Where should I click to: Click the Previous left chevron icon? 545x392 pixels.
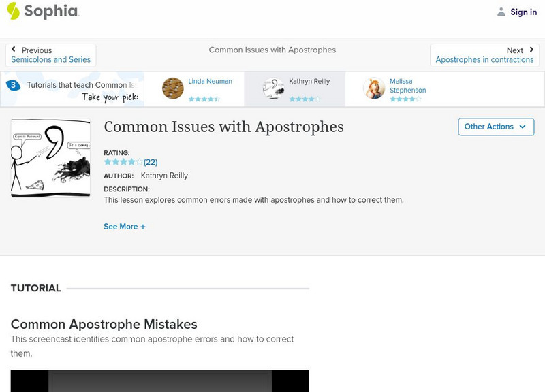pyautogui.click(x=14, y=50)
